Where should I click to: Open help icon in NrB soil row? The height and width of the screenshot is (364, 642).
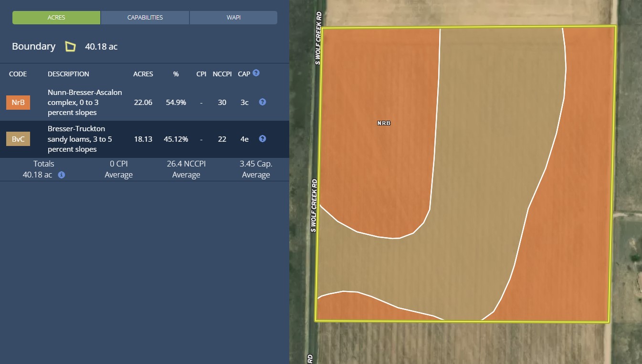pos(262,102)
